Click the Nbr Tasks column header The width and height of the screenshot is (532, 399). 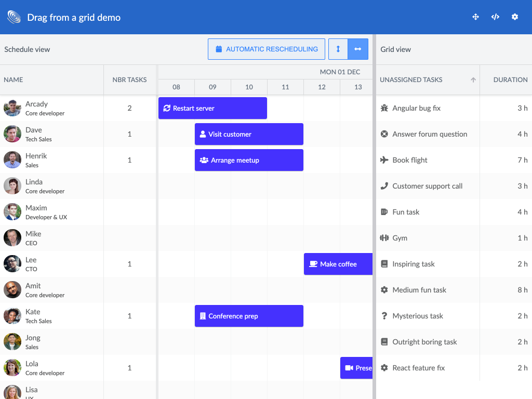click(129, 80)
